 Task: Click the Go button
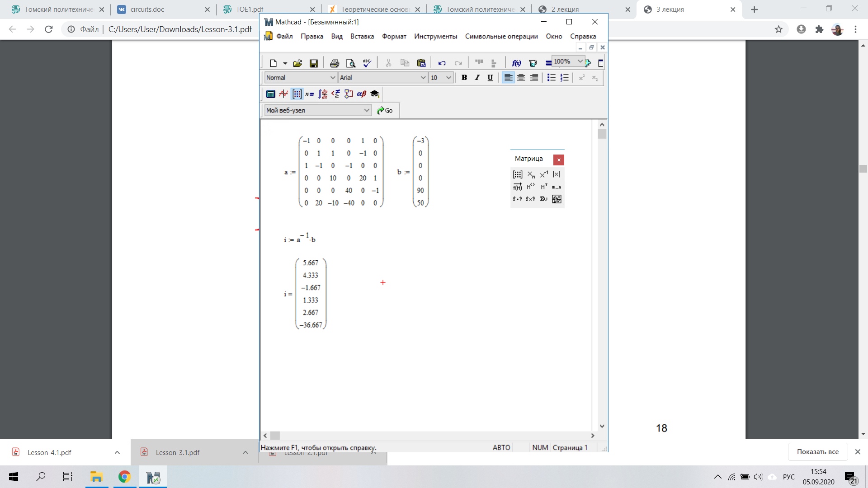pyautogui.click(x=385, y=110)
